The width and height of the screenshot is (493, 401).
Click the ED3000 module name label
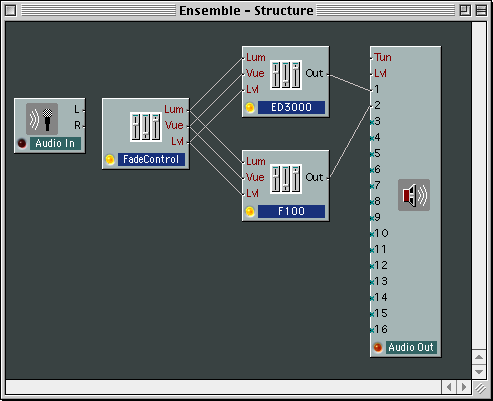pyautogui.click(x=291, y=107)
